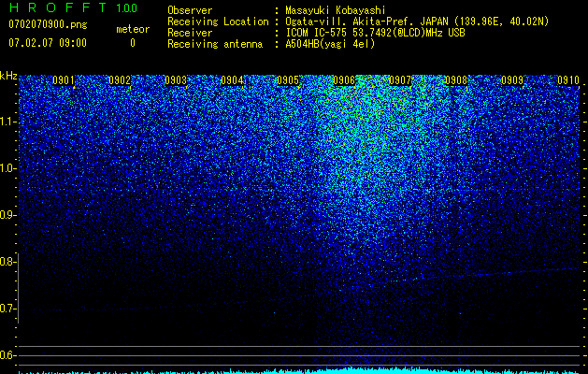Viewport: 588px width, 374px height.
Task: Click the 0909 time marker
Action: click(x=512, y=80)
